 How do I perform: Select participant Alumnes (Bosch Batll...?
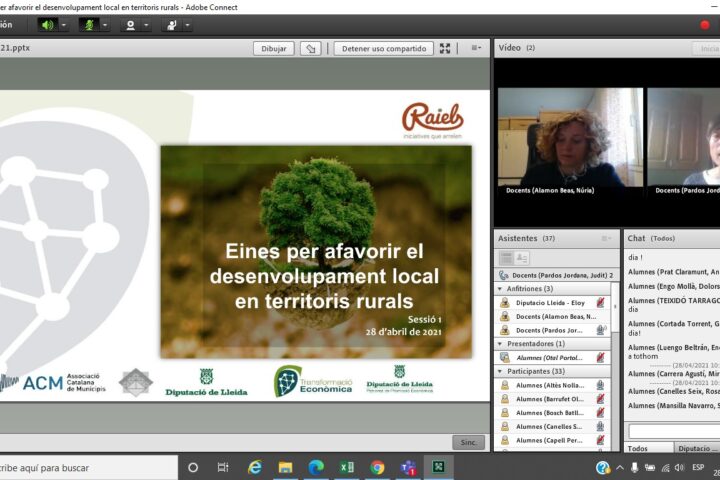pos(553,412)
